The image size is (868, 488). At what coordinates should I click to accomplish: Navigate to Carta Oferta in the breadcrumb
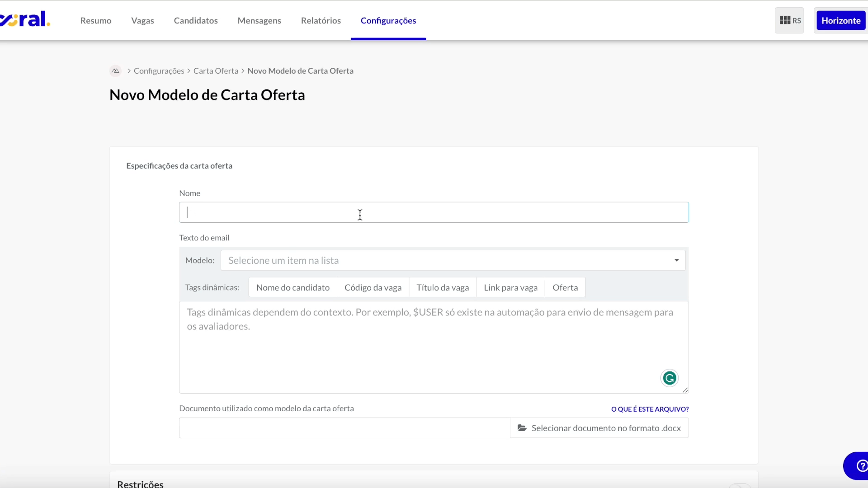coord(216,71)
